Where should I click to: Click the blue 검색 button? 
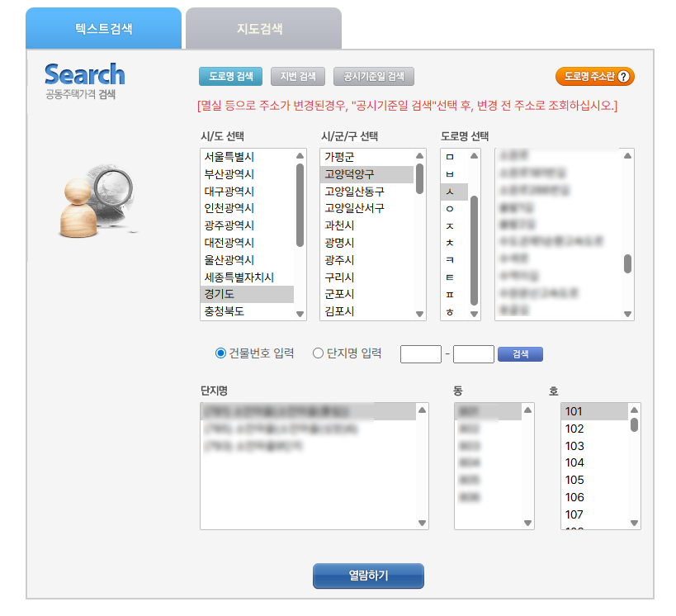520,354
